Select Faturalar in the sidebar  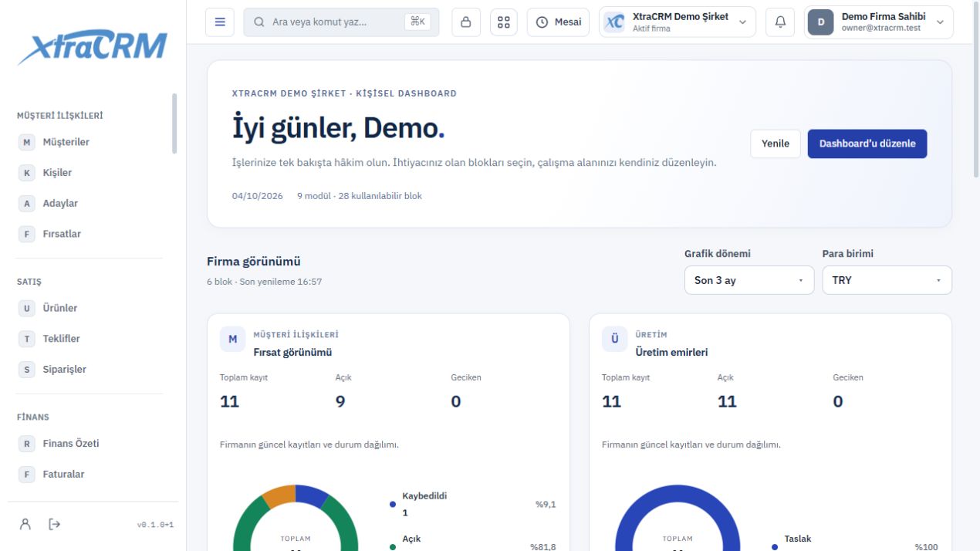[90, 475]
